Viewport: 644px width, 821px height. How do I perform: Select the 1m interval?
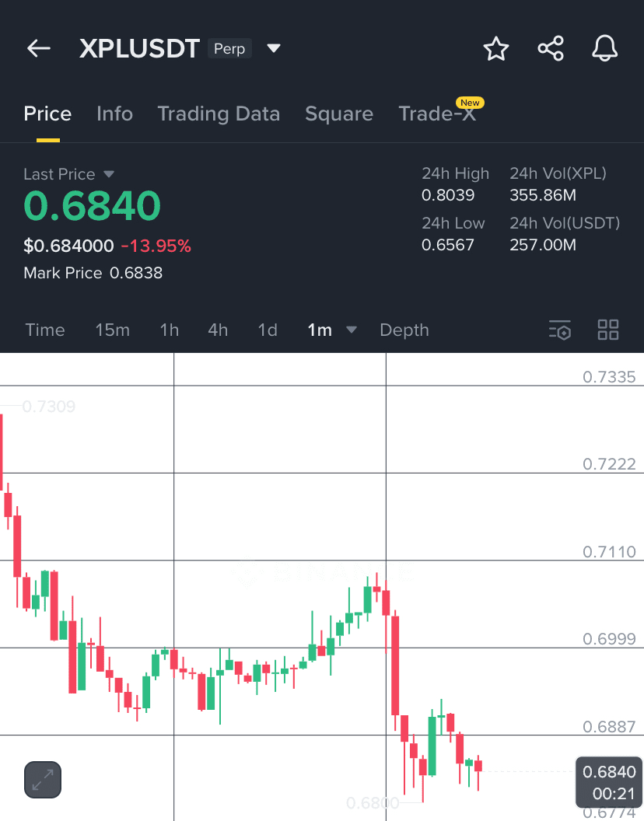coord(320,330)
